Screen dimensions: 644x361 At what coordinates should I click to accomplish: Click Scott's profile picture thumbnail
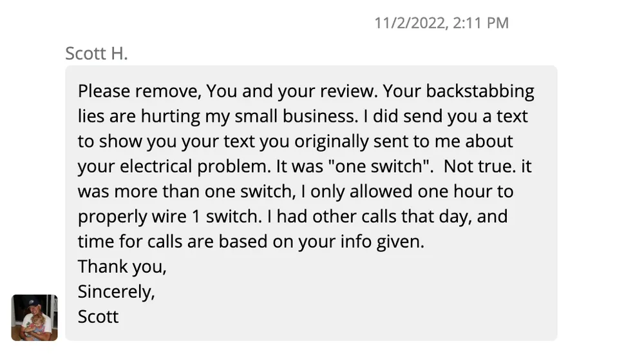point(34,317)
